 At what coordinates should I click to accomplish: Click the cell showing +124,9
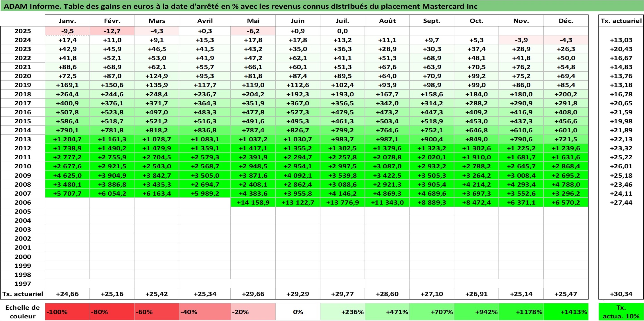[157, 76]
